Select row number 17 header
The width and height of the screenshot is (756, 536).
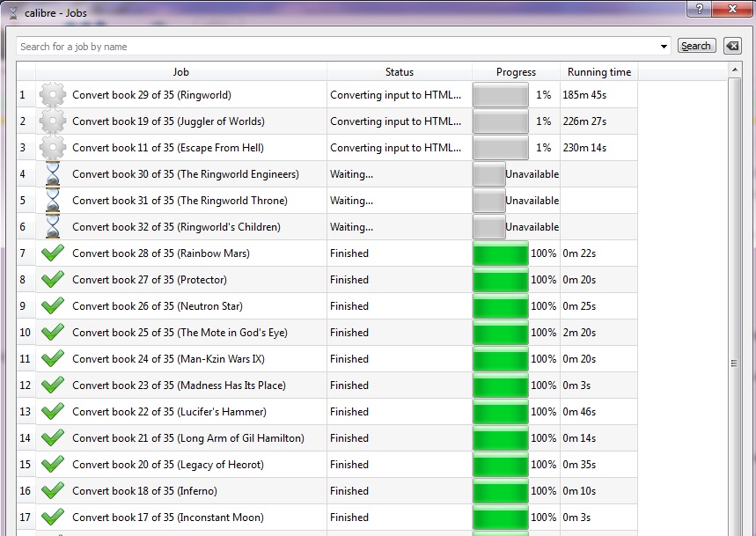tap(26, 518)
